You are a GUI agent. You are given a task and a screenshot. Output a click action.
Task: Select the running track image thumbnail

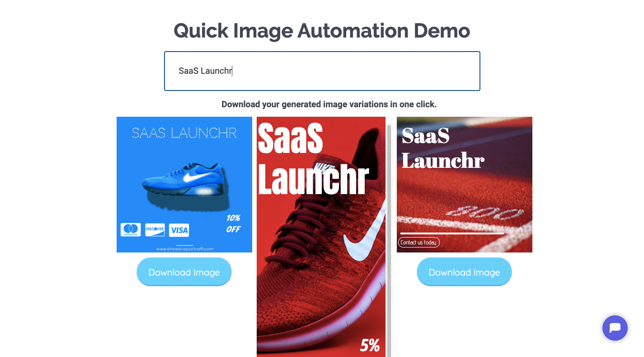pyautogui.click(x=465, y=185)
